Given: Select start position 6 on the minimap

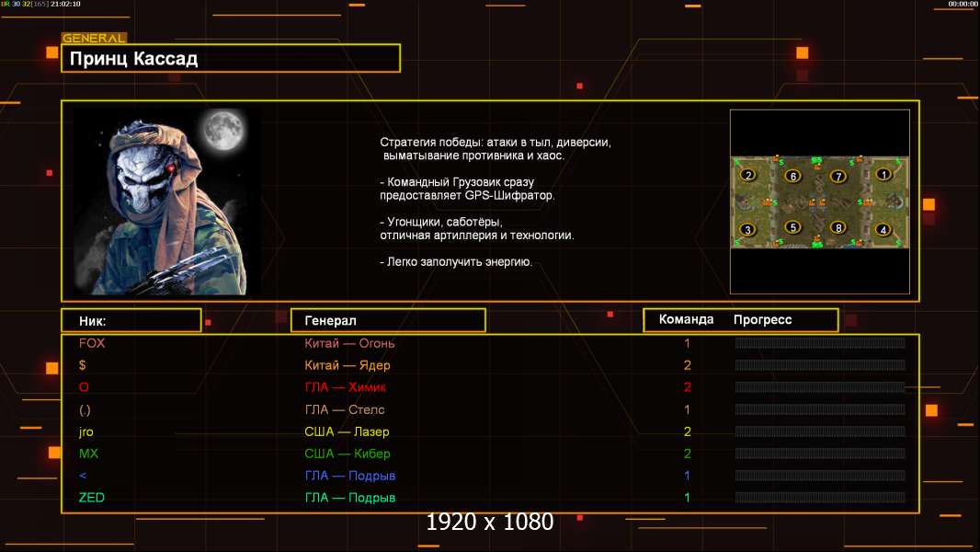Looking at the screenshot, I should coord(793,177).
